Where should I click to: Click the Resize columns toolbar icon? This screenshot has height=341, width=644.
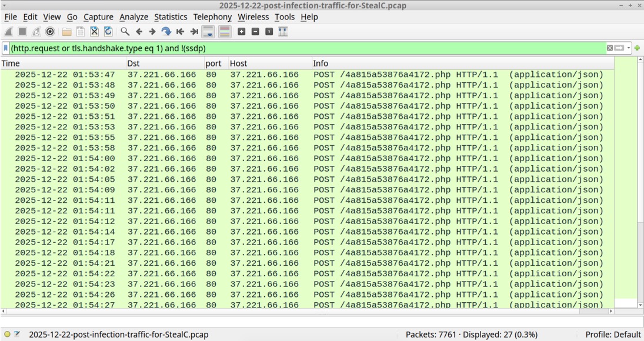tap(283, 32)
